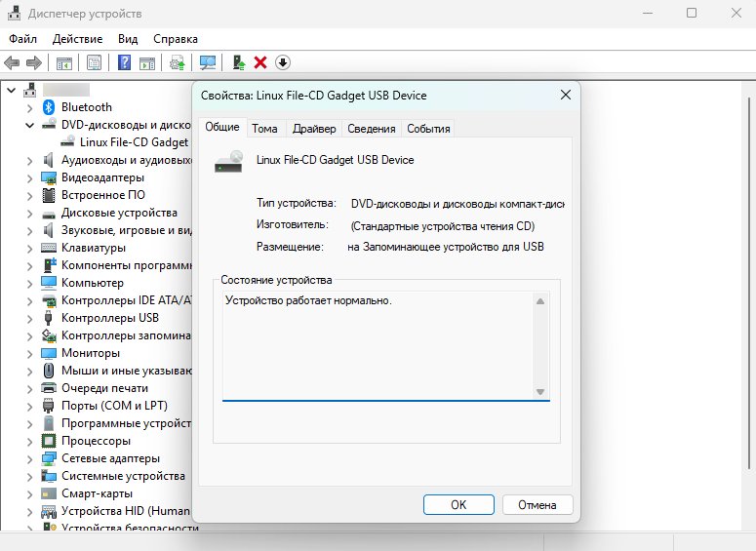
Task: Click the Add driver toolbar icon
Action: (239, 62)
